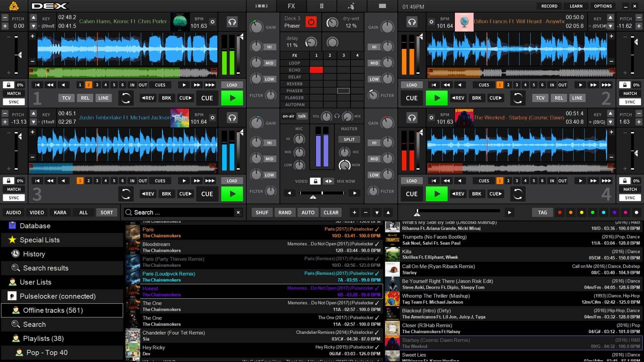Click the down arrow in the playlist toolbar
The width and height of the screenshot is (644, 362).
pyautogui.click(x=377, y=212)
